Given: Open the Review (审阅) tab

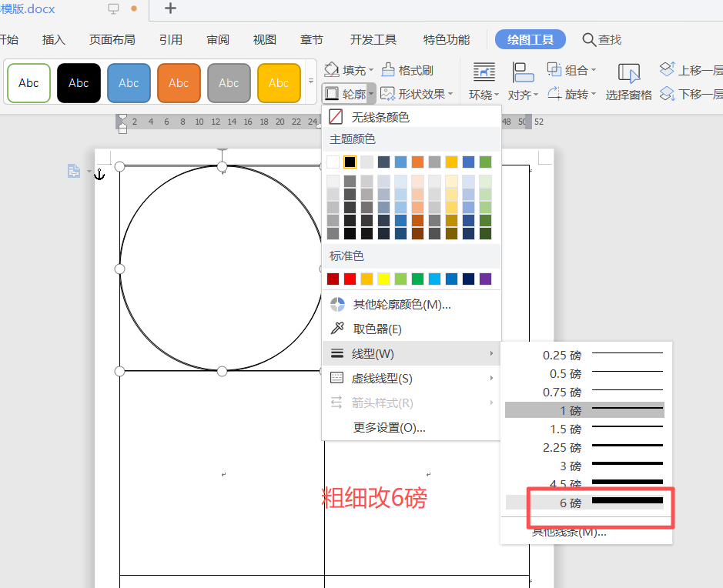Looking at the screenshot, I should click(x=218, y=39).
